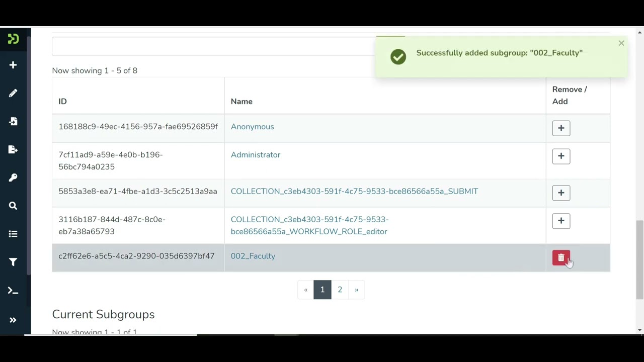Open the Import sidebar icon
Image resolution: width=644 pixels, height=362 pixels.
pos(13,121)
